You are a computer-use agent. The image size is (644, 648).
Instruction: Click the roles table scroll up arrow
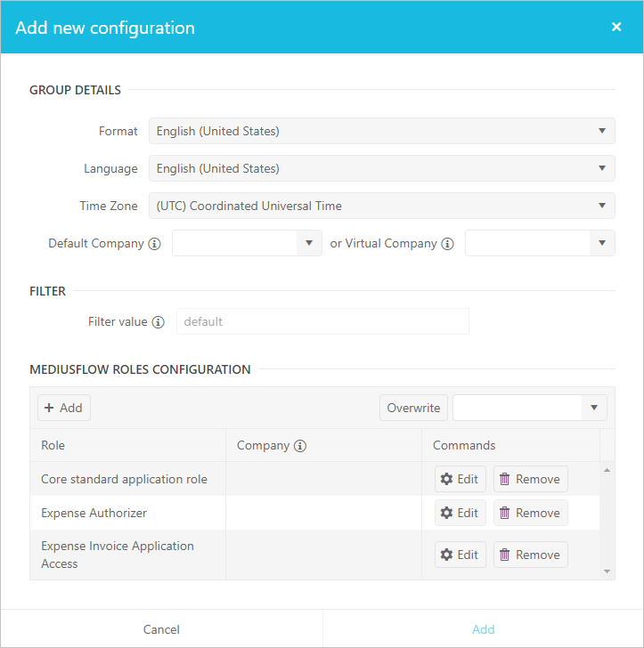point(607,470)
